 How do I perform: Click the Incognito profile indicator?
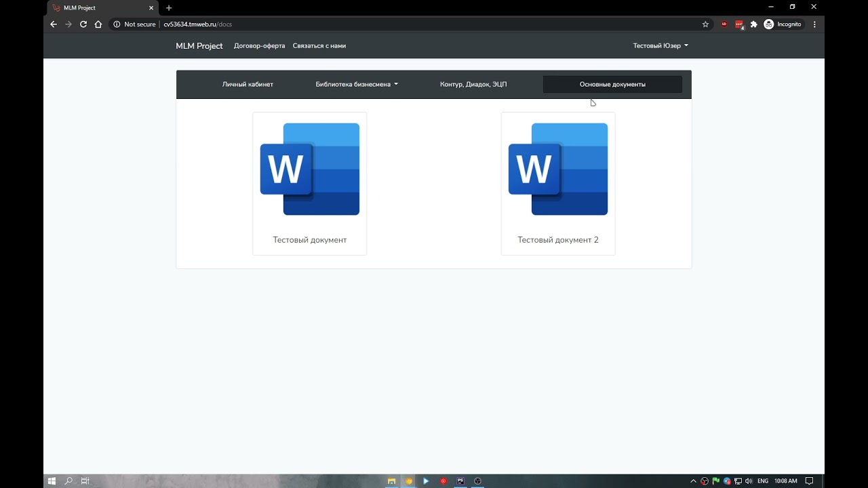coord(783,24)
